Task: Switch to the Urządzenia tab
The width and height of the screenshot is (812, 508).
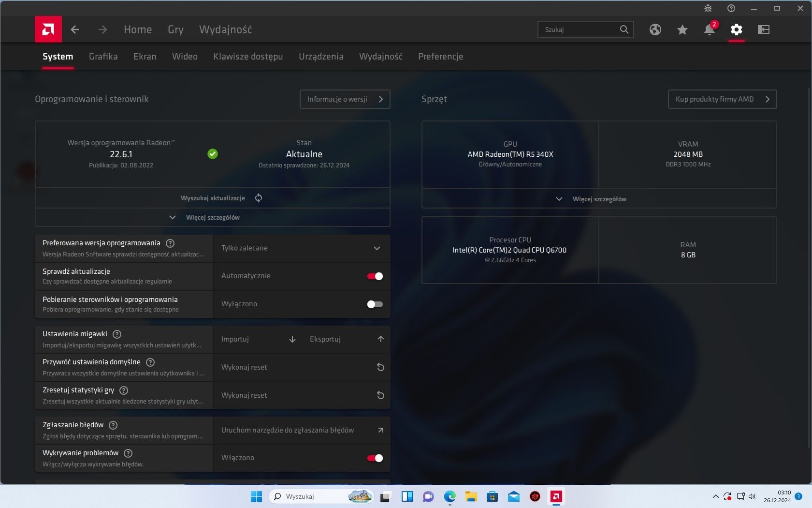Action: tap(321, 57)
